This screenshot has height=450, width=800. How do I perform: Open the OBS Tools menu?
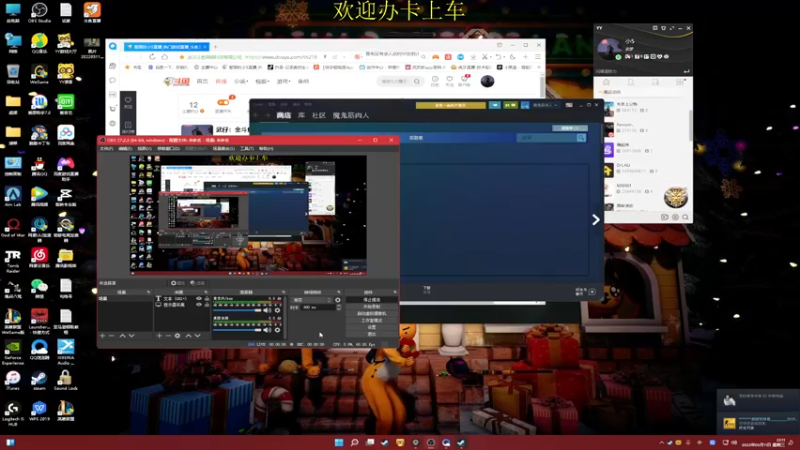point(247,148)
